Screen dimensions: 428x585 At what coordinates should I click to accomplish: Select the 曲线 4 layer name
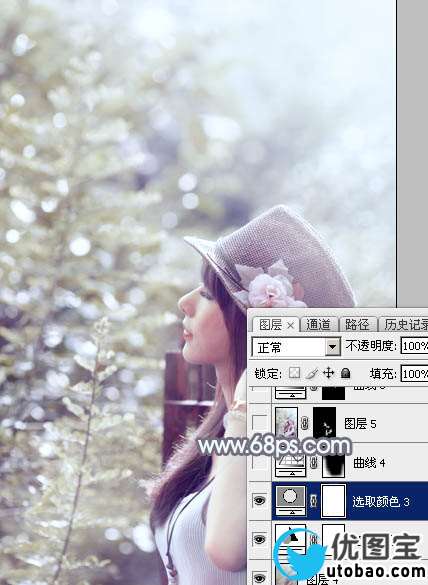tap(369, 463)
